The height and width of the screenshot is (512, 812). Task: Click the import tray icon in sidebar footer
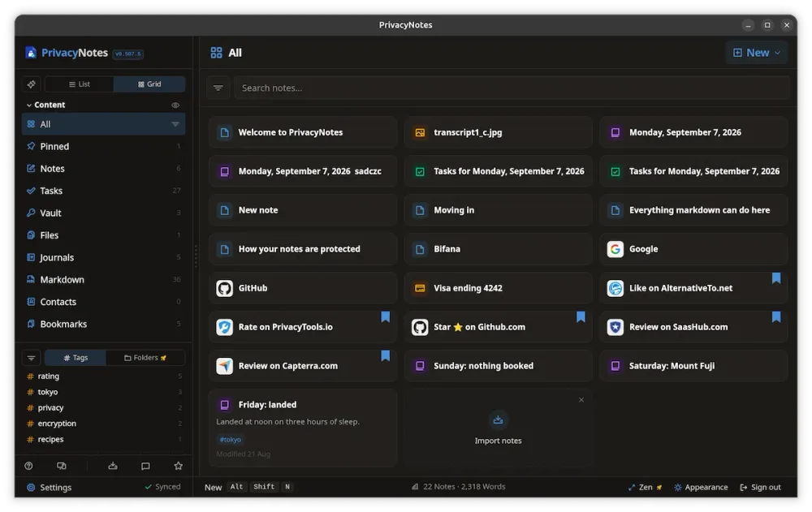[112, 466]
